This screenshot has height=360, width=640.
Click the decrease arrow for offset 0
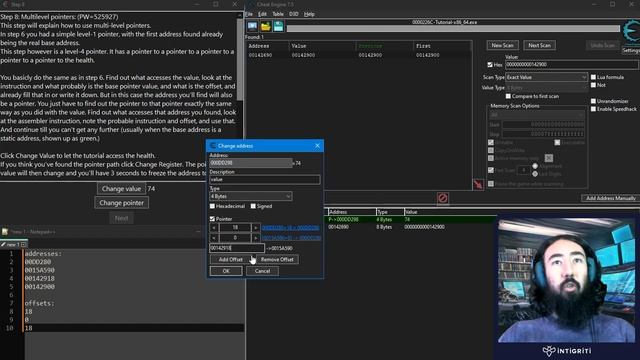point(213,238)
